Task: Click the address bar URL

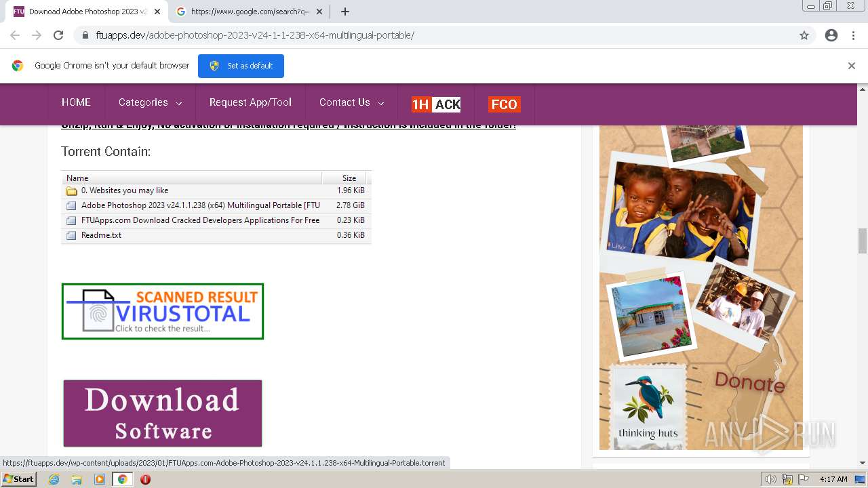Action: [x=255, y=35]
